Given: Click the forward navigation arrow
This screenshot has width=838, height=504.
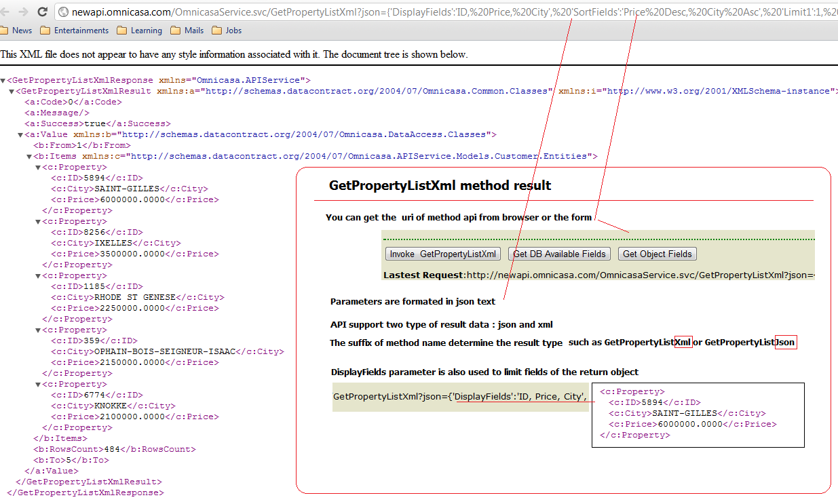Looking at the screenshot, I should pyautogui.click(x=23, y=12).
